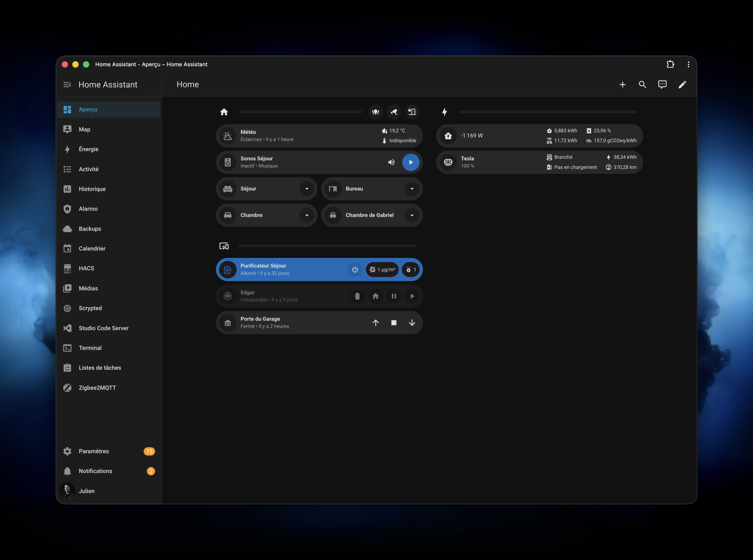Click the Purificateur Séjour device icon
Image resolution: width=753 pixels, height=560 pixels.
(x=228, y=270)
